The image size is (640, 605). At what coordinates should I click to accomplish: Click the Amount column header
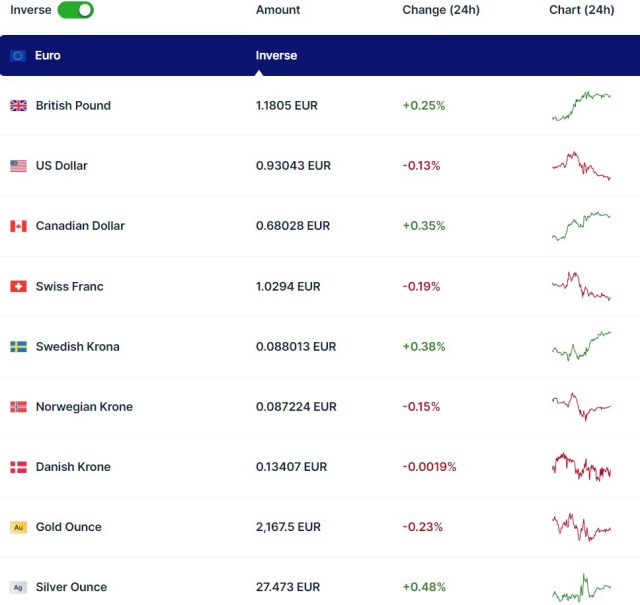(x=278, y=10)
